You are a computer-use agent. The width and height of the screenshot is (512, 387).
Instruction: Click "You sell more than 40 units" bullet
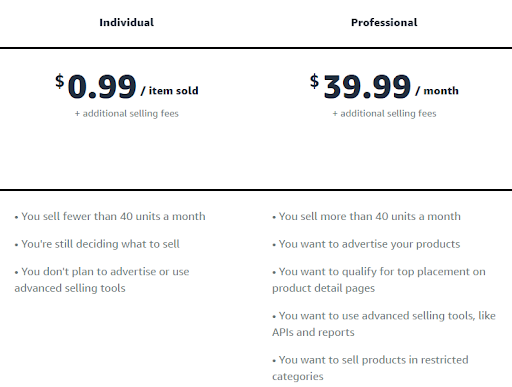(366, 216)
